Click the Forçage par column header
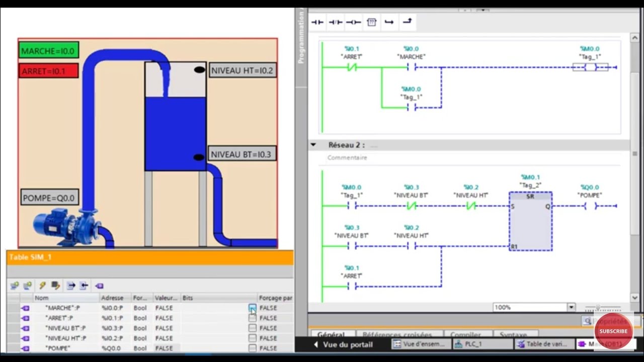The height and width of the screenshot is (362, 644). click(275, 298)
